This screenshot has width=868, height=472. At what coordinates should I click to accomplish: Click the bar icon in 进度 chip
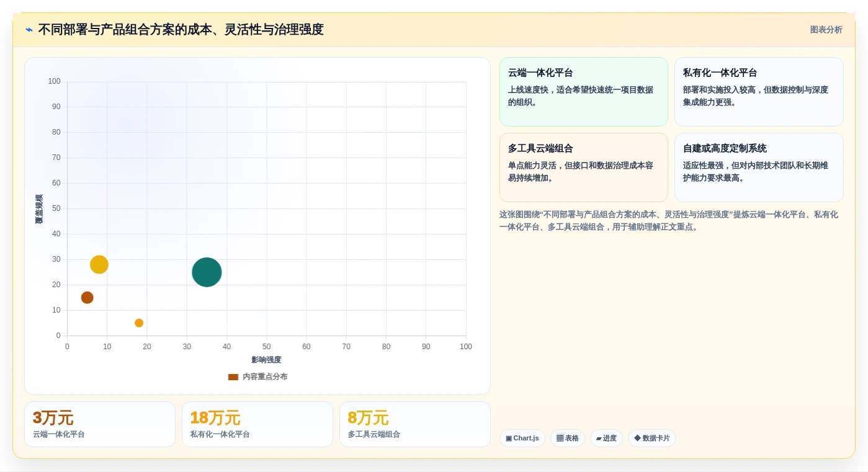(x=599, y=439)
